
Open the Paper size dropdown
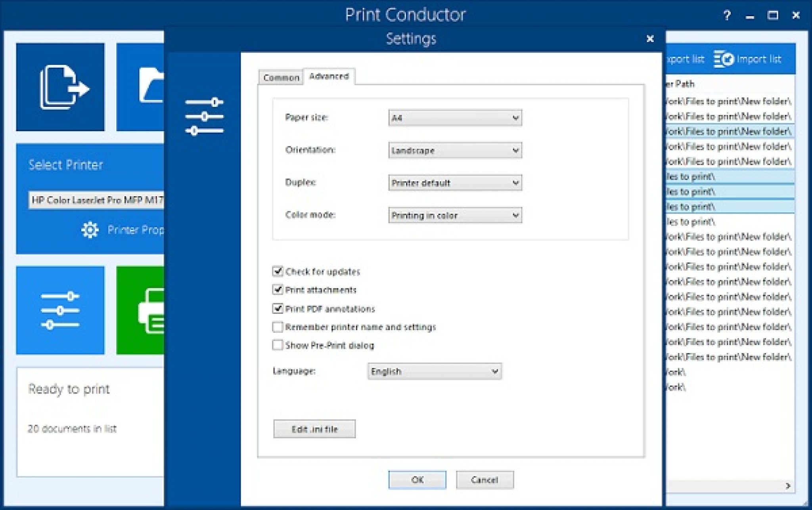[x=455, y=118]
